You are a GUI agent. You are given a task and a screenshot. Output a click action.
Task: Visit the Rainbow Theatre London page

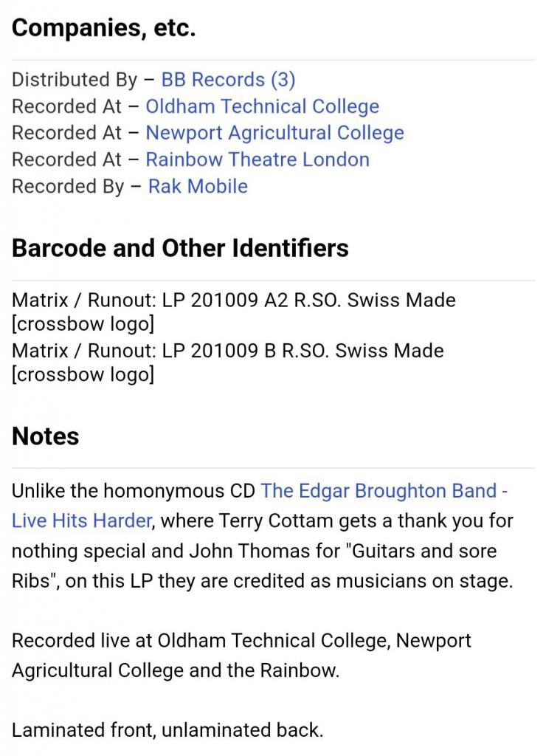tap(258, 159)
